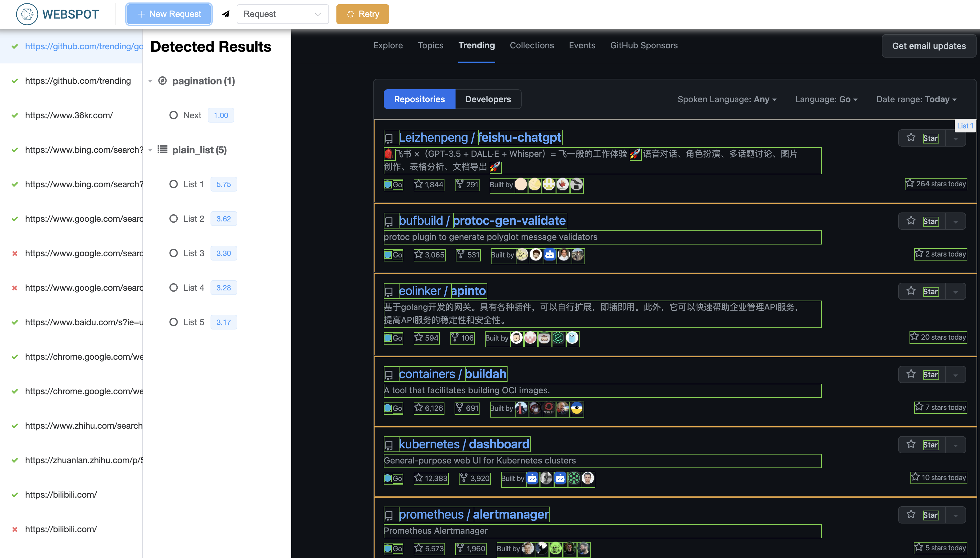The width and height of the screenshot is (980, 558).
Task: Open star list dropdown for apinto
Action: point(955,291)
